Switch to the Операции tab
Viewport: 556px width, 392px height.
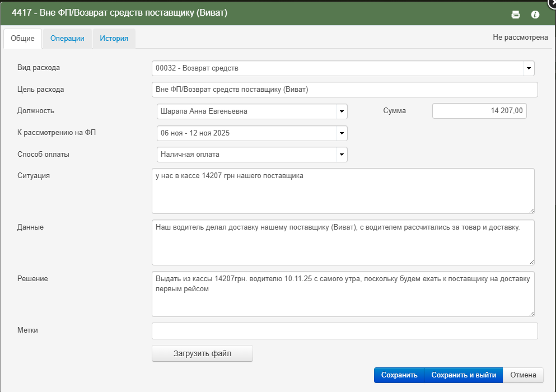tap(67, 39)
